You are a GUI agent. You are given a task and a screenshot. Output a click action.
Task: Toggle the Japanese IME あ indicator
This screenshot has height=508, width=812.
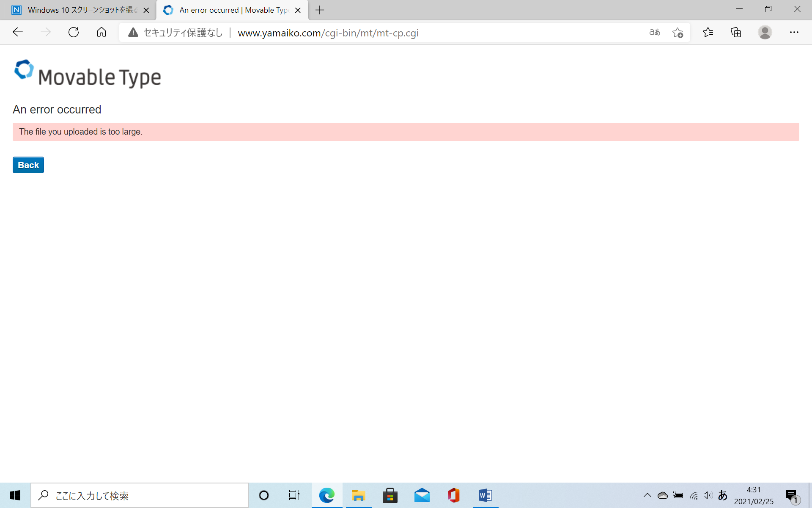point(723,495)
